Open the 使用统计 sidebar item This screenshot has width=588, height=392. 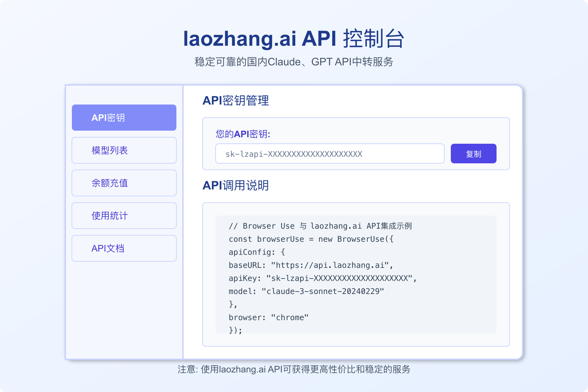(124, 216)
